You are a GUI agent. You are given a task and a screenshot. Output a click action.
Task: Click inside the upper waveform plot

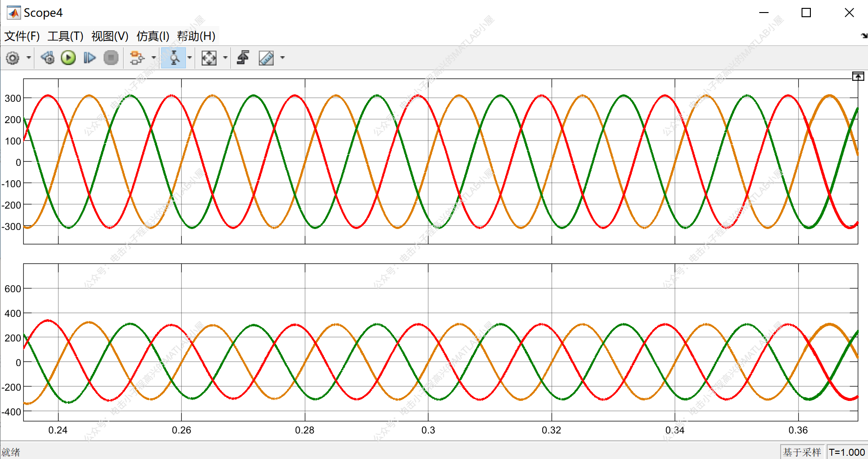(x=441, y=161)
